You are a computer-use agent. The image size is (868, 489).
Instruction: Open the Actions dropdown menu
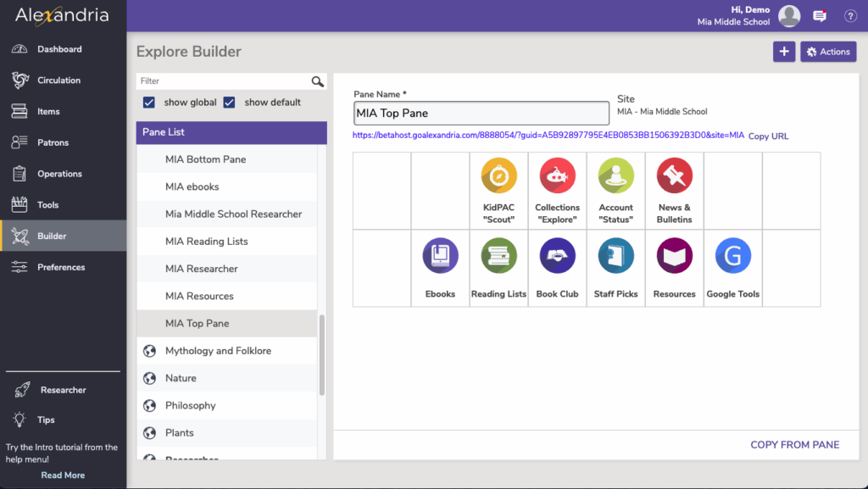[828, 52]
